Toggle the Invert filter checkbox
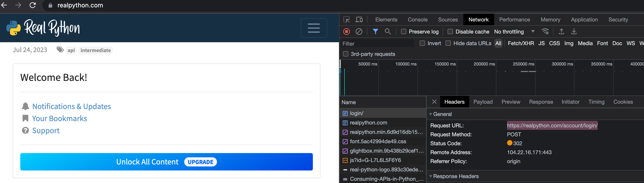This screenshot has width=644, height=183. (x=422, y=43)
